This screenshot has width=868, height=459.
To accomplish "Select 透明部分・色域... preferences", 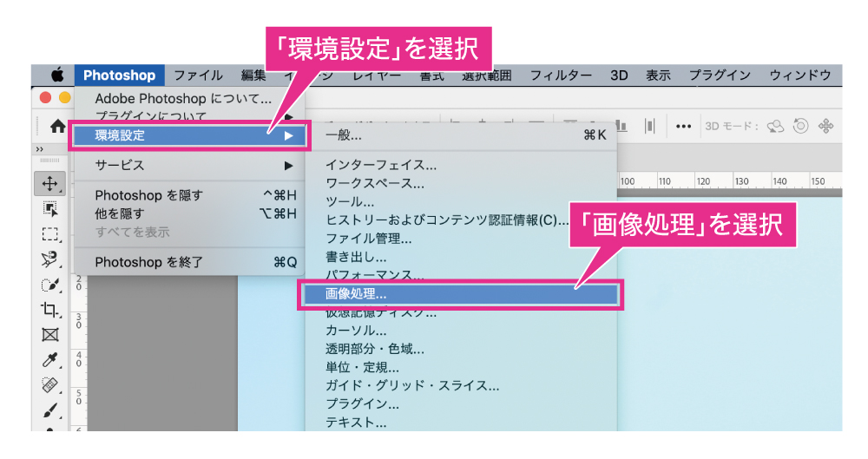I will click(x=461, y=349).
